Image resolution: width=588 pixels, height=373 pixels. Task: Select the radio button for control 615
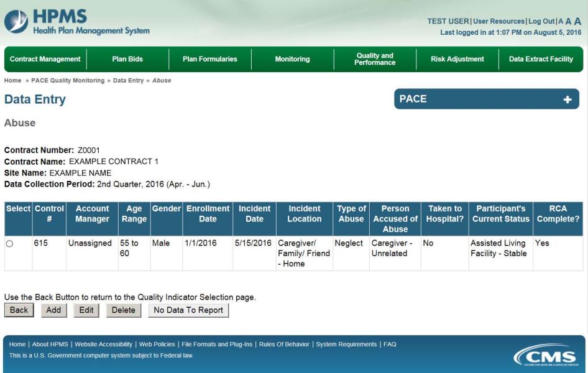coord(9,244)
